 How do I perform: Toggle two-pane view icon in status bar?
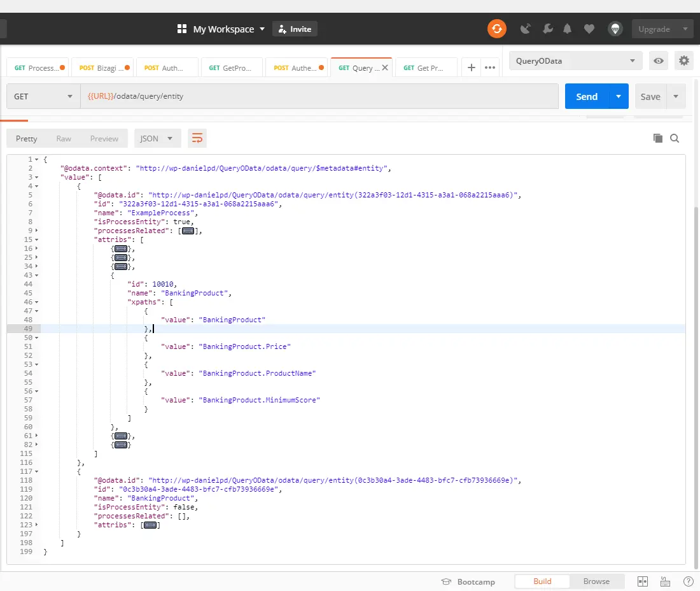pyautogui.click(x=643, y=581)
